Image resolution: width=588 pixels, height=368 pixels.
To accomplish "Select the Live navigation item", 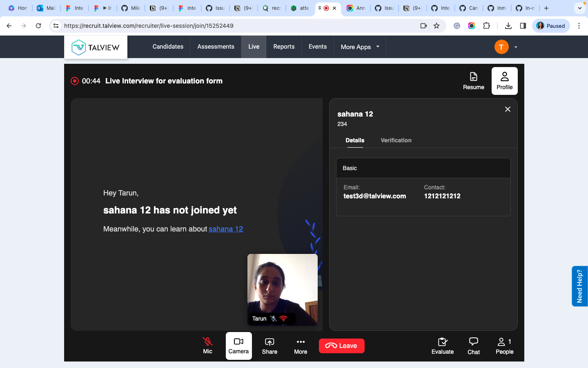I will [254, 47].
